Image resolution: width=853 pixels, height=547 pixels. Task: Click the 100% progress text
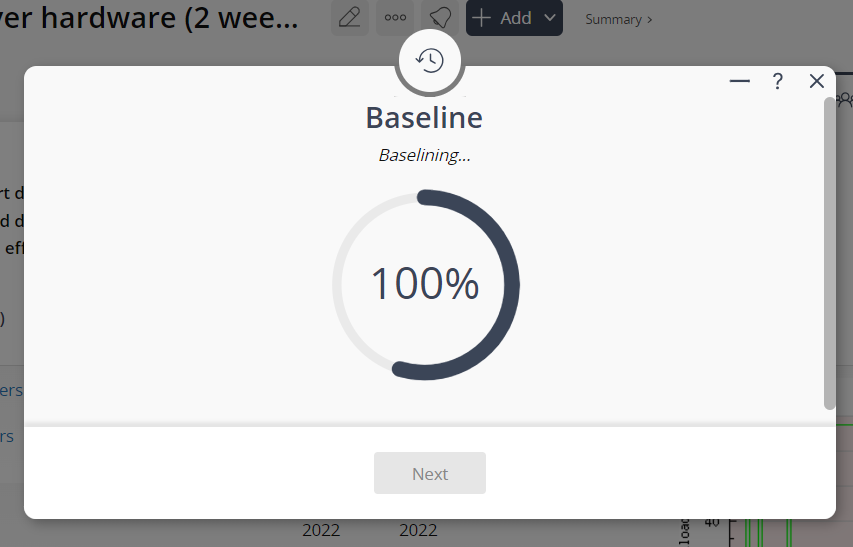[x=425, y=283]
